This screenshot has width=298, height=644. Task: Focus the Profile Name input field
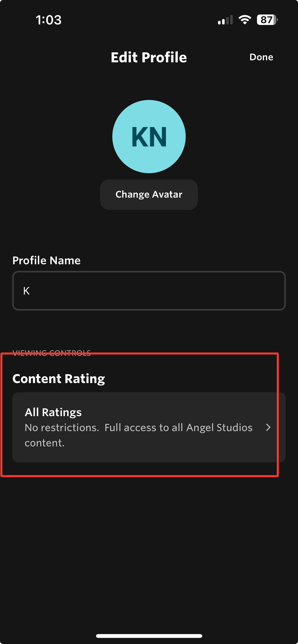[149, 291]
